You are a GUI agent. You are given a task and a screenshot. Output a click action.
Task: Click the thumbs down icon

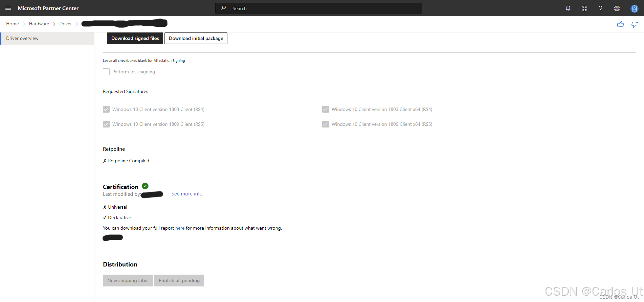tap(635, 24)
